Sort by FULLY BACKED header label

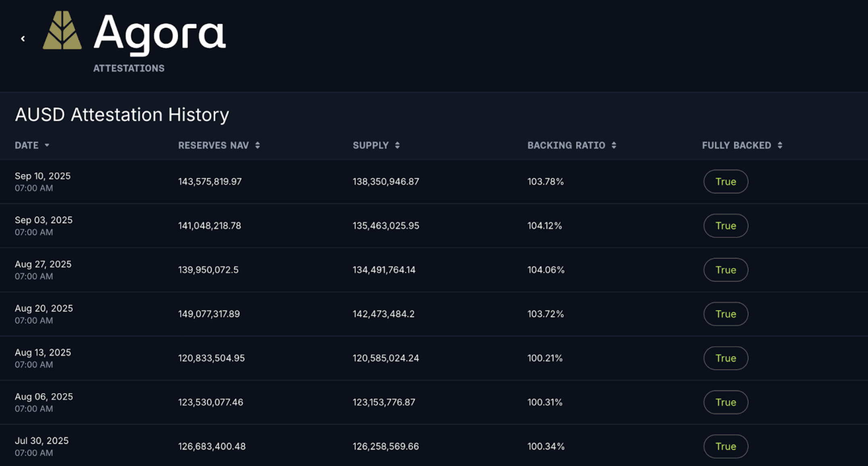tap(736, 146)
